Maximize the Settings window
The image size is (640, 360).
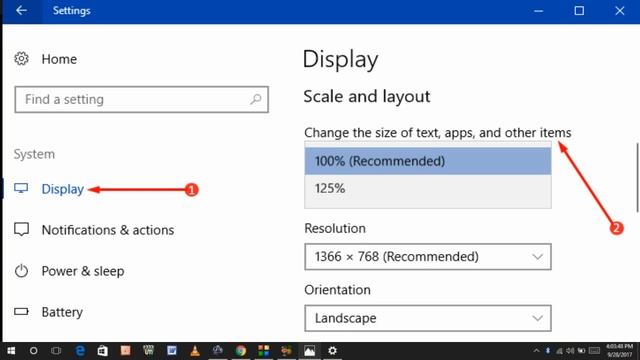[x=579, y=11]
